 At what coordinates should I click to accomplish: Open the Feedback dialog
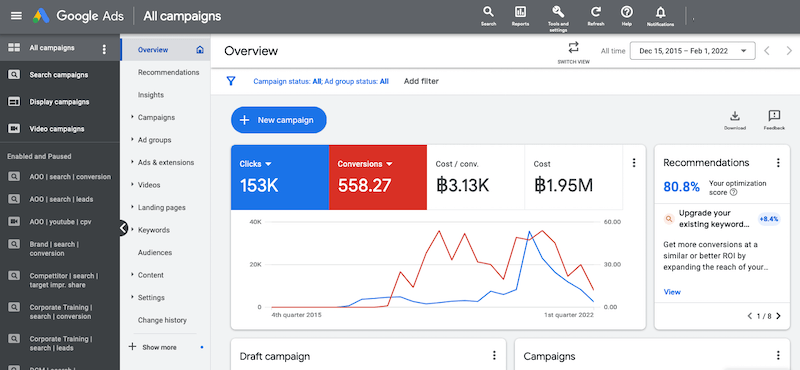point(774,120)
